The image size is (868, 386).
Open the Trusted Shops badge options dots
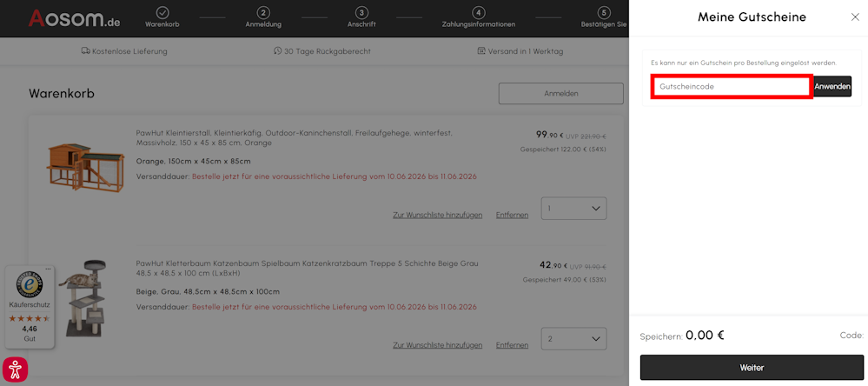48,270
